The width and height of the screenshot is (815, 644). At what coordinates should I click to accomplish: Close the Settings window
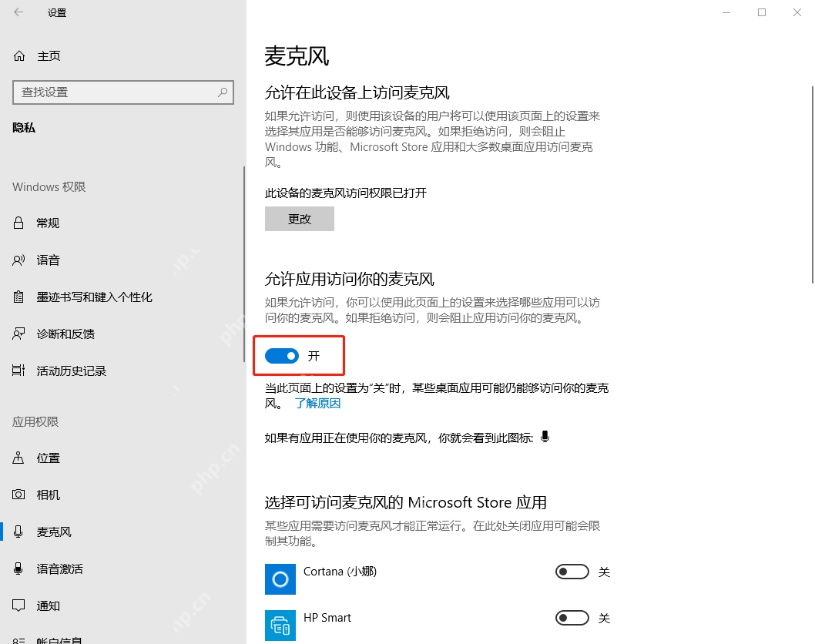tap(797, 12)
